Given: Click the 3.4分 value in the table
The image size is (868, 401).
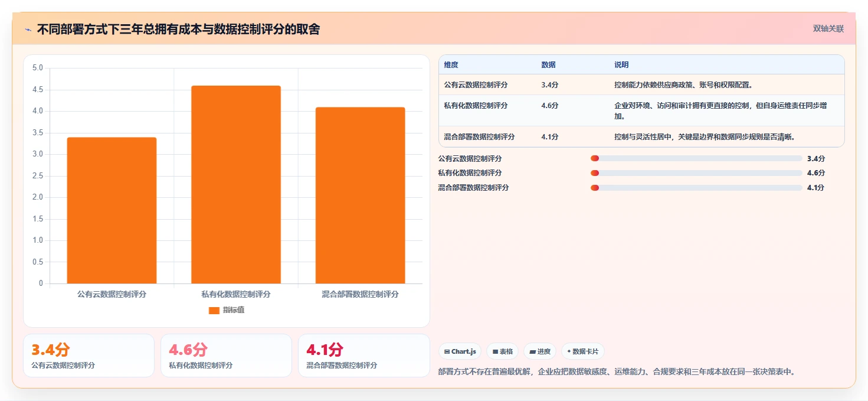Looking at the screenshot, I should (x=549, y=85).
